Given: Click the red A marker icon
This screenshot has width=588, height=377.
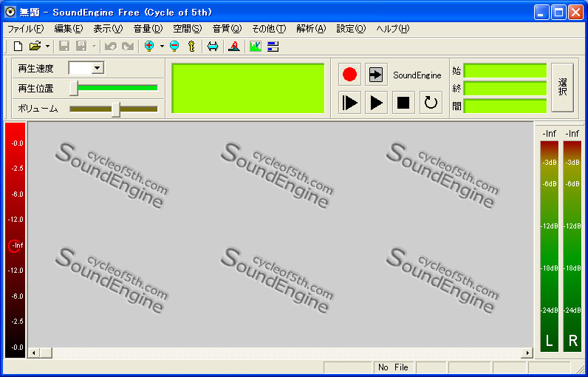Looking at the screenshot, I should click(x=234, y=47).
